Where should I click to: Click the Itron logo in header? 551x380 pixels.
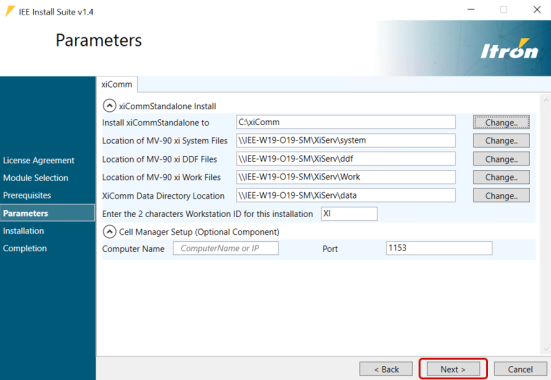coord(509,49)
